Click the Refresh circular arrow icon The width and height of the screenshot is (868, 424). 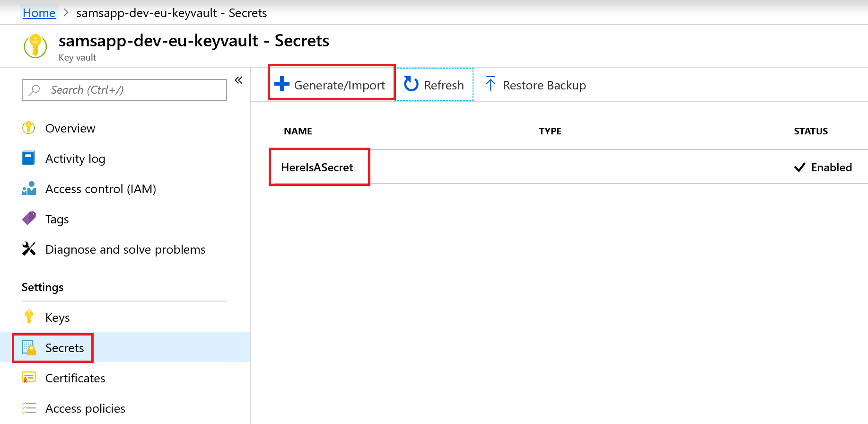tap(411, 85)
